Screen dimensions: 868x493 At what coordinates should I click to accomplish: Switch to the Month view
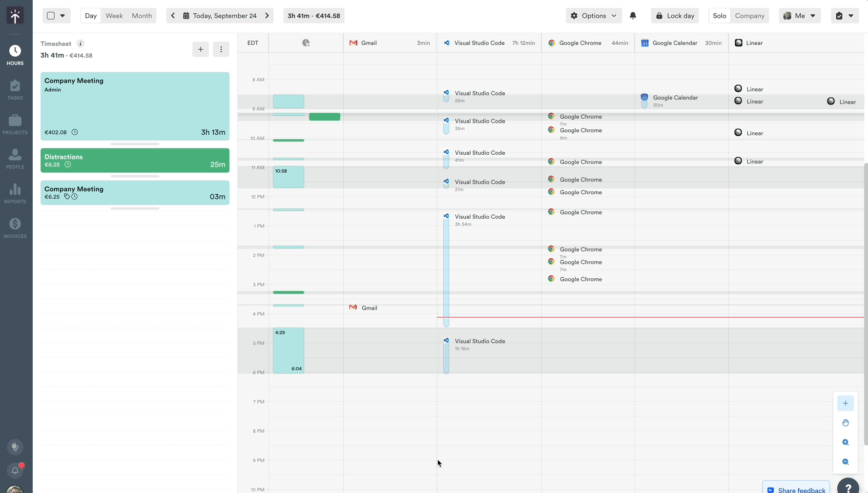(142, 16)
